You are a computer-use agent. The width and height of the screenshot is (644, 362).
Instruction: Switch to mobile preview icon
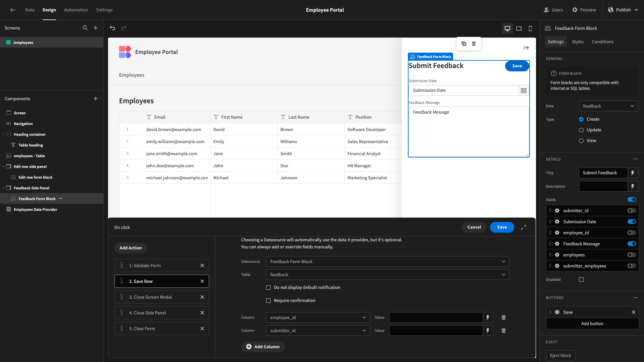click(530, 28)
